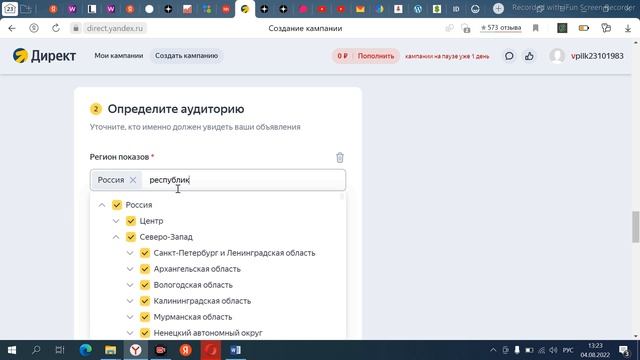The width and height of the screenshot is (640, 360).
Task: Switch to the active Yandex Direct tab
Action: (x=245, y=9)
